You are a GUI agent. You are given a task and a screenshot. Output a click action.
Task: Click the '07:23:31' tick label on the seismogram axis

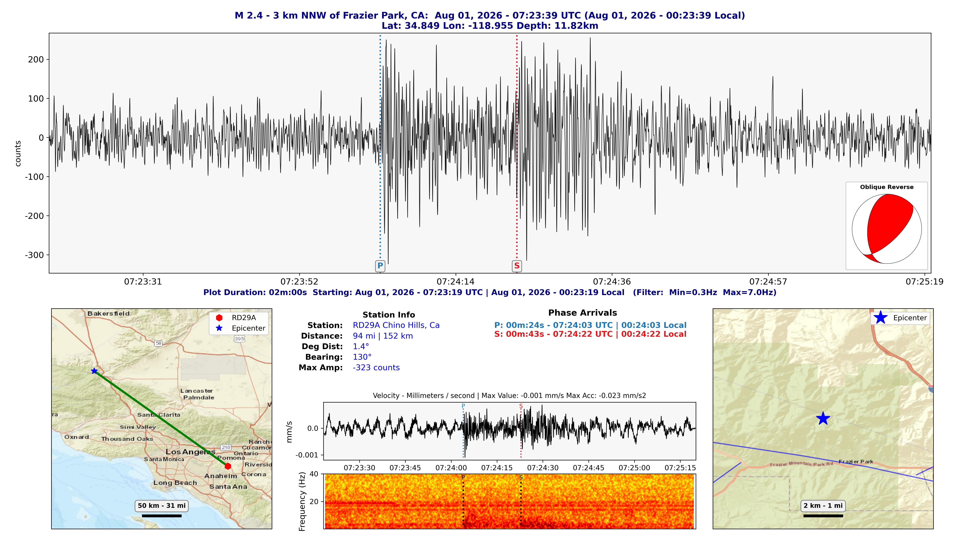143,282
